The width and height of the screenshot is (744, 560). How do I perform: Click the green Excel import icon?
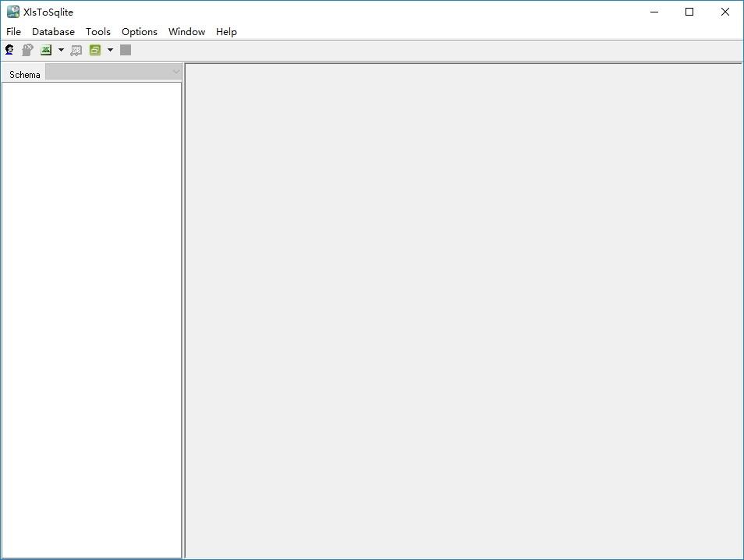pos(46,50)
